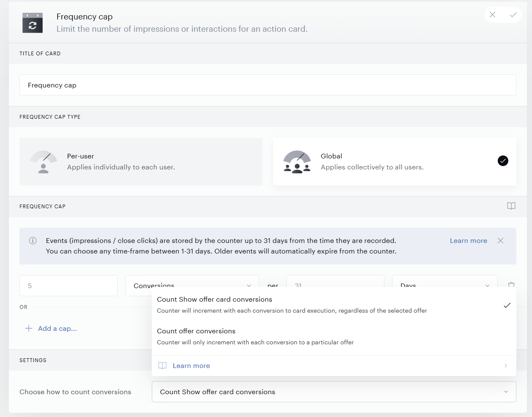
Task: Choose Count offer conversions option
Action: [x=334, y=336]
